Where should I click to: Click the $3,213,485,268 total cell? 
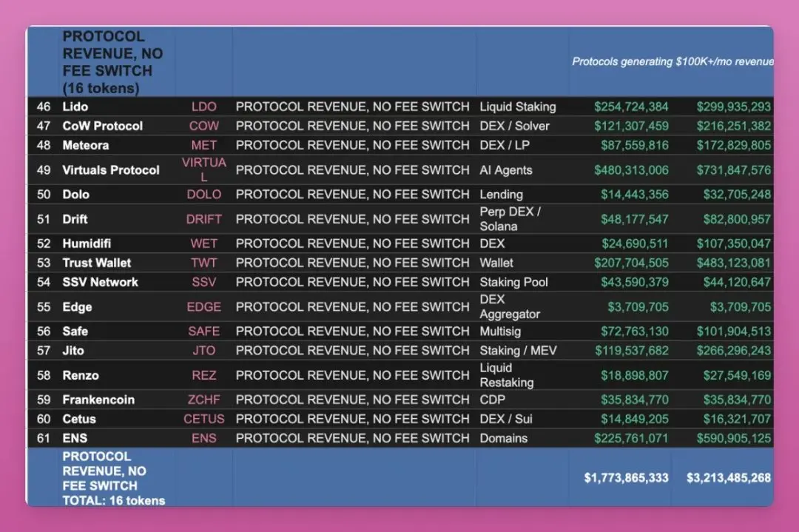729,478
